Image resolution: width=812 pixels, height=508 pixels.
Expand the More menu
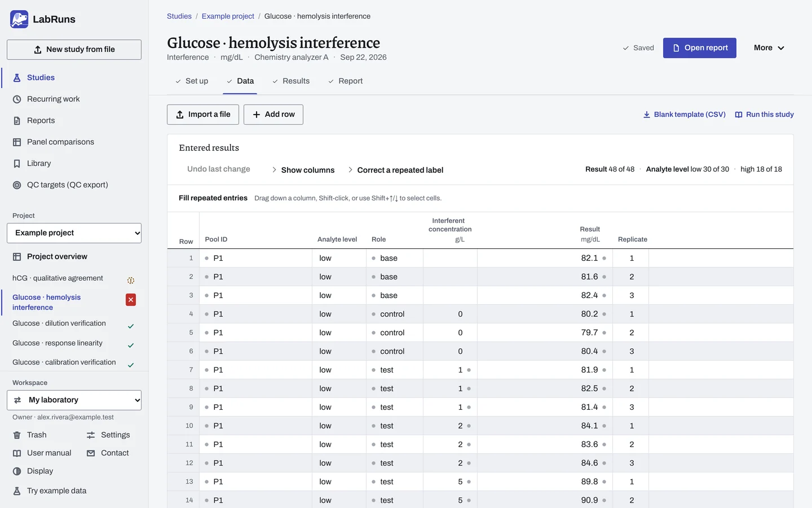click(769, 48)
